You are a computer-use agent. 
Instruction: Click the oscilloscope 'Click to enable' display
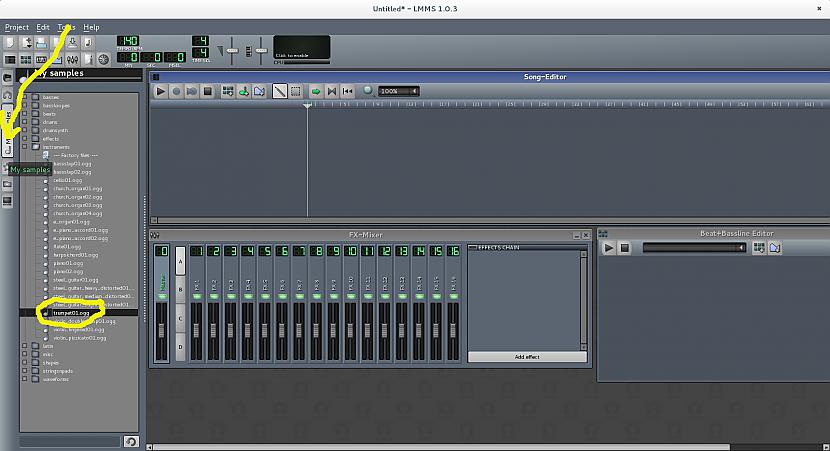pos(302,48)
